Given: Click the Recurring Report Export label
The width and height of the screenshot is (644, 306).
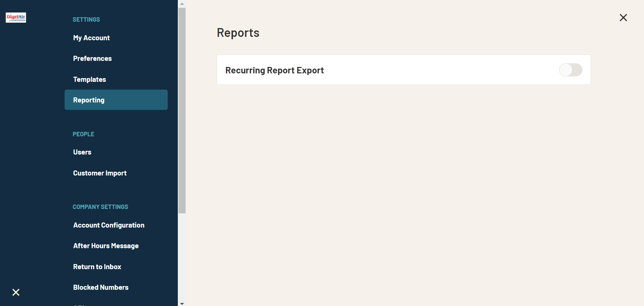Looking at the screenshot, I should click(275, 70).
